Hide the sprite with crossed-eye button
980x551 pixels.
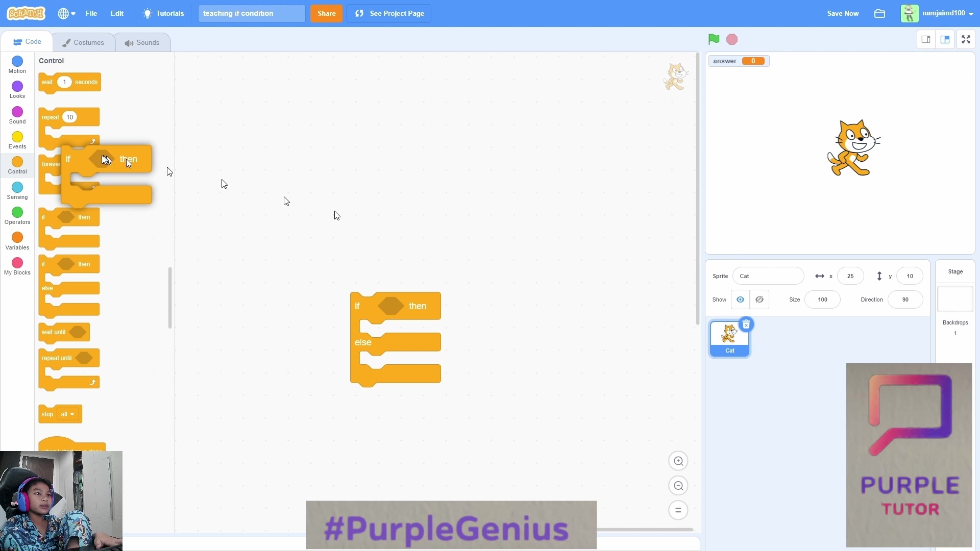click(759, 299)
